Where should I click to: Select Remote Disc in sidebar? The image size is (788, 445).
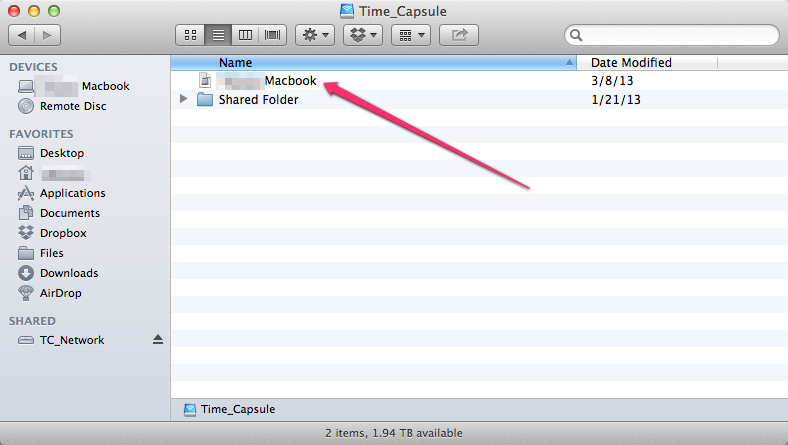[x=85, y=106]
